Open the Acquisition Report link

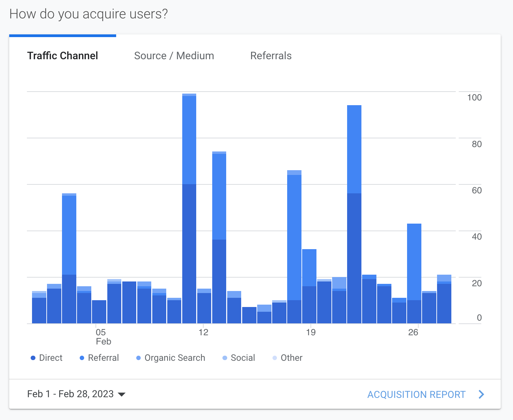[x=416, y=394]
